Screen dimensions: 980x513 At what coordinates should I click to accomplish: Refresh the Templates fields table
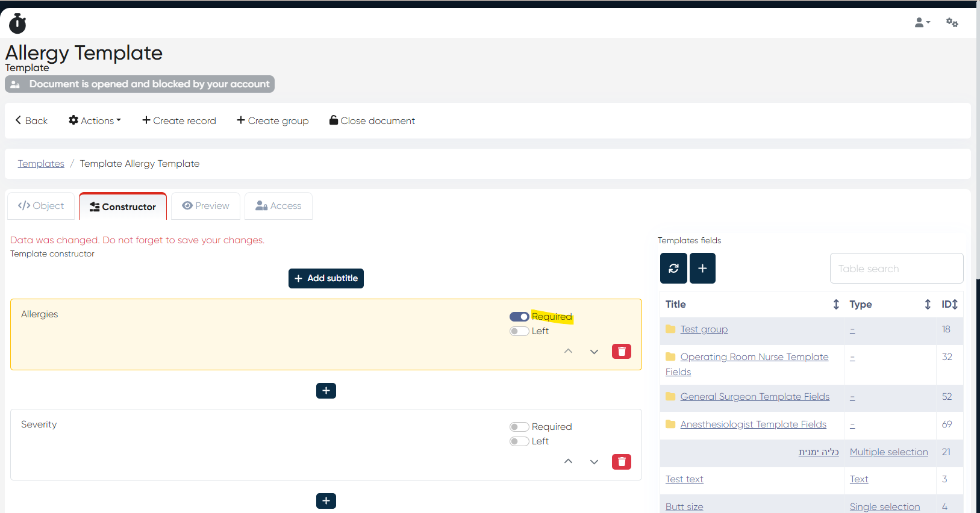[x=673, y=269]
